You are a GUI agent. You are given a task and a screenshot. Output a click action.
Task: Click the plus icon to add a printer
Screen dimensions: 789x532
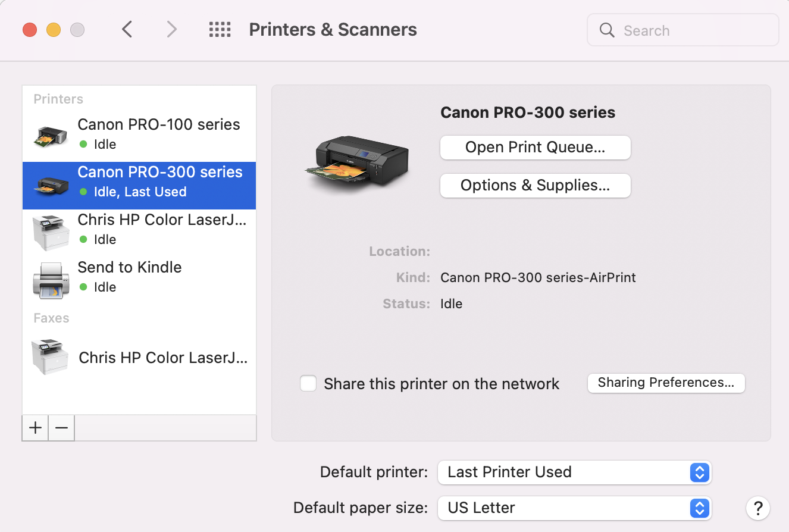pos(36,428)
